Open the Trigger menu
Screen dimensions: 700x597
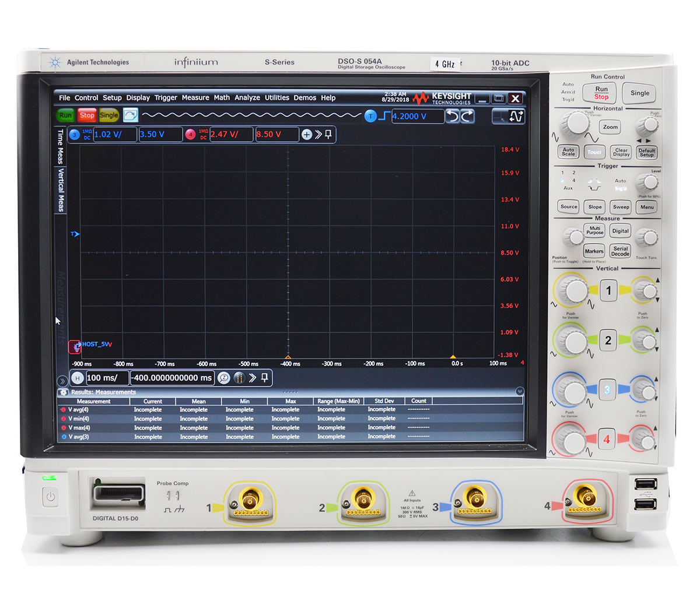coord(166,98)
